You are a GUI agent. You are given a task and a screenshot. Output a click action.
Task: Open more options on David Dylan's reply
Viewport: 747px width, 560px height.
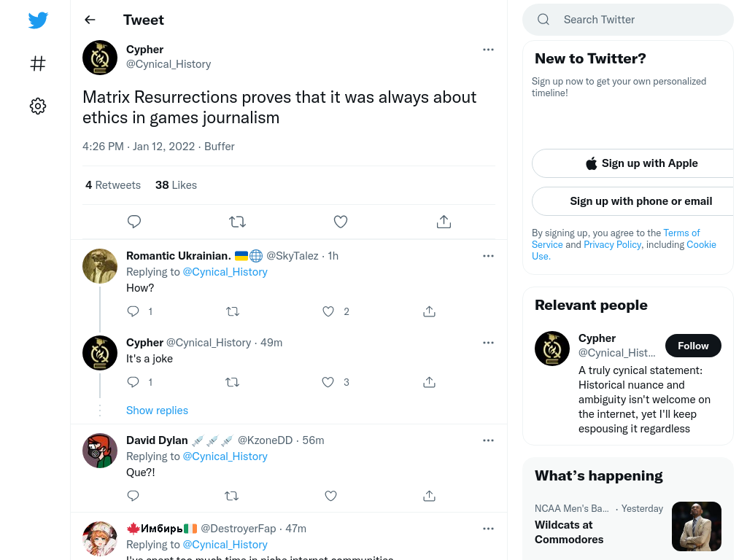(488, 440)
